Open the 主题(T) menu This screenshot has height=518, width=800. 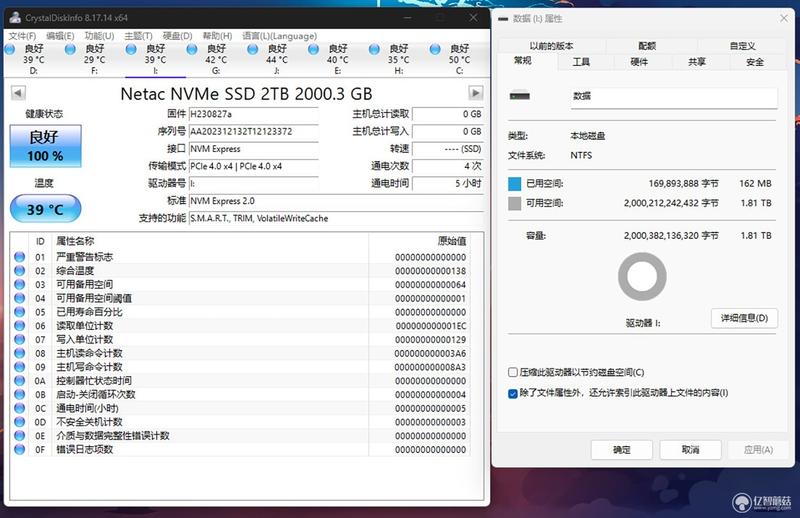point(138,36)
